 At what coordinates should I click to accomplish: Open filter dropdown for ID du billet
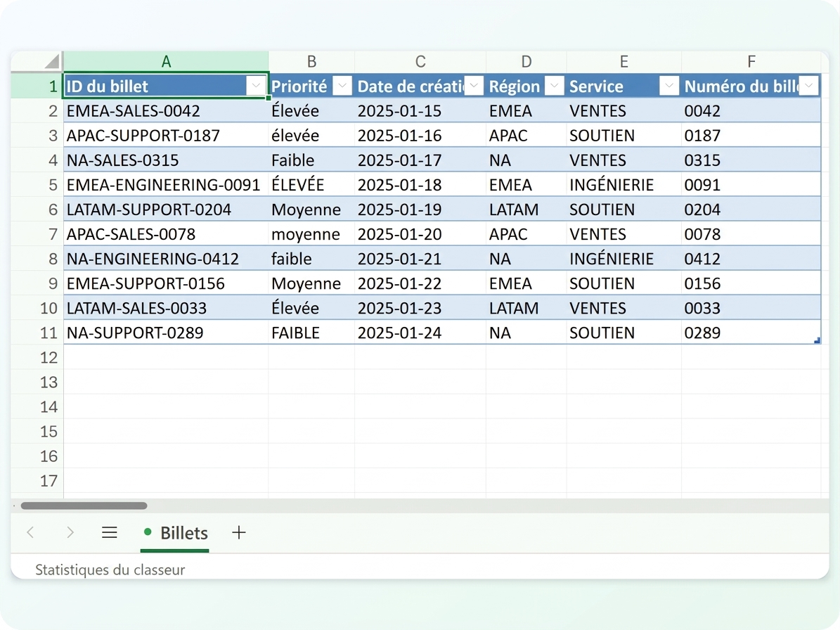tap(256, 86)
